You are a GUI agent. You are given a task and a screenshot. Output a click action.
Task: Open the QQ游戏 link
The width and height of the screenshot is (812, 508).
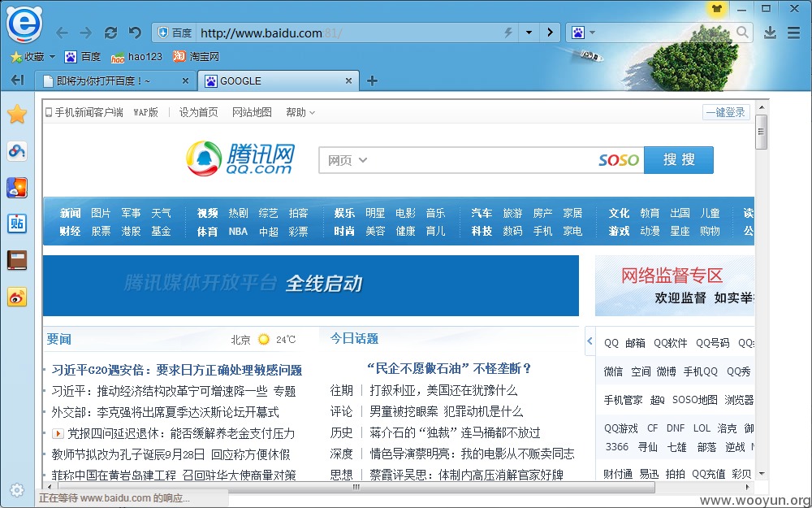(621, 428)
